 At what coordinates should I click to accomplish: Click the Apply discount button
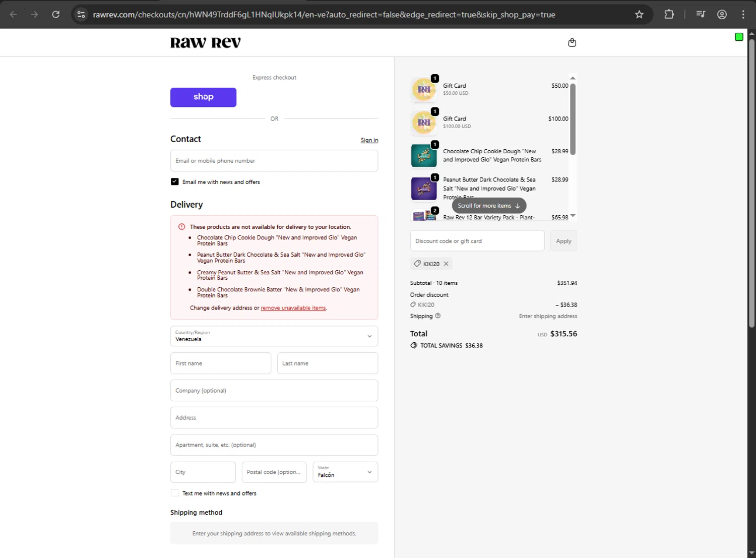[x=563, y=241]
